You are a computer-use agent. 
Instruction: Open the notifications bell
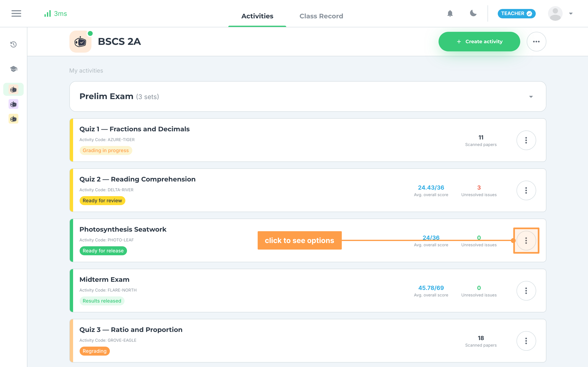click(450, 13)
